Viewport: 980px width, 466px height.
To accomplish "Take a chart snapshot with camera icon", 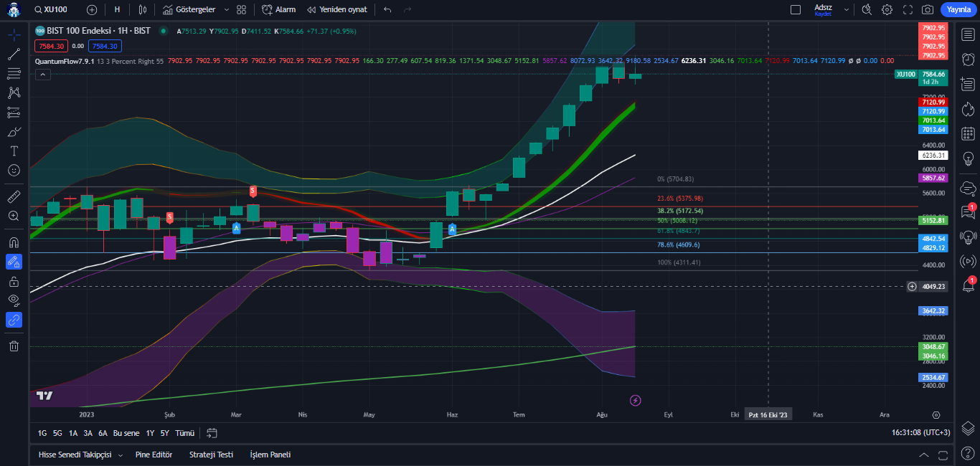I will pyautogui.click(x=928, y=9).
